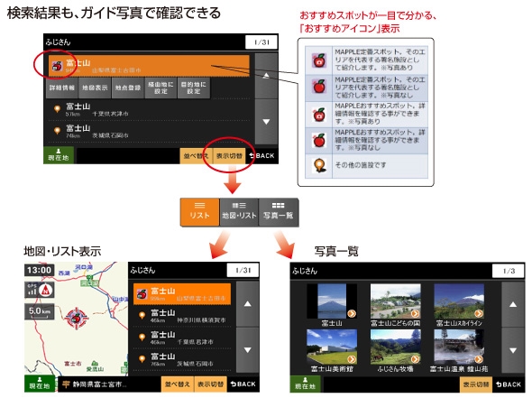This screenshot has width=532, height=398.
Task: Click the apple camera icon on highlighted 富士山
Action: (57, 66)
